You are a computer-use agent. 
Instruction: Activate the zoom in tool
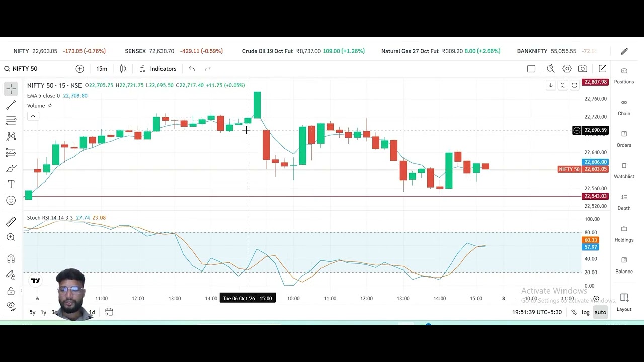tap(11, 237)
